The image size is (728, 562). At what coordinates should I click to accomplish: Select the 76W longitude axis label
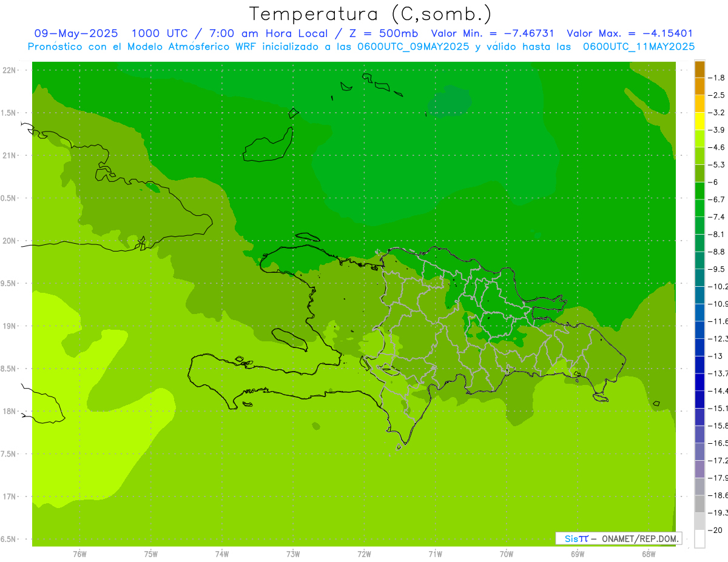coord(79,554)
